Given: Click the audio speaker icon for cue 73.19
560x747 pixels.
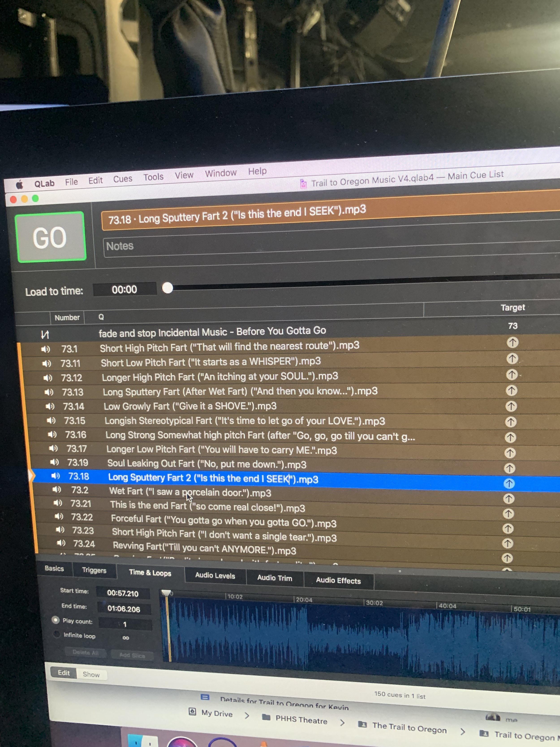Looking at the screenshot, I should pyautogui.click(x=54, y=462).
